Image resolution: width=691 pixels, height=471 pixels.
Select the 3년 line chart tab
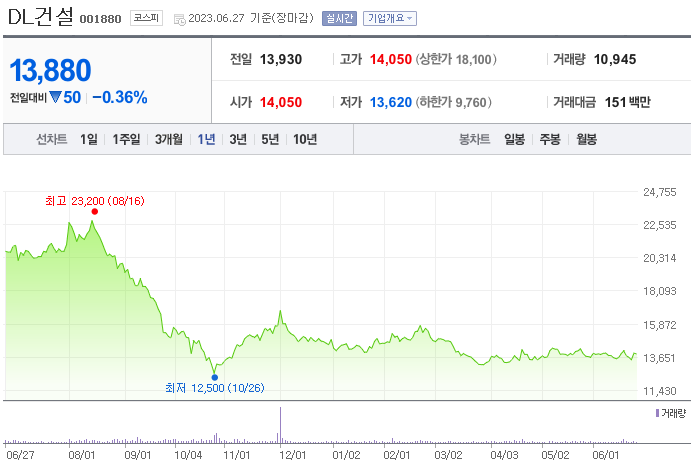click(238, 139)
